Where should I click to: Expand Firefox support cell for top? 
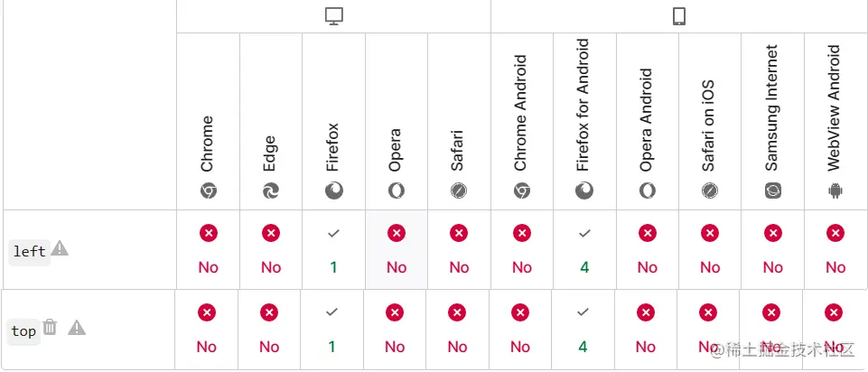click(x=331, y=330)
